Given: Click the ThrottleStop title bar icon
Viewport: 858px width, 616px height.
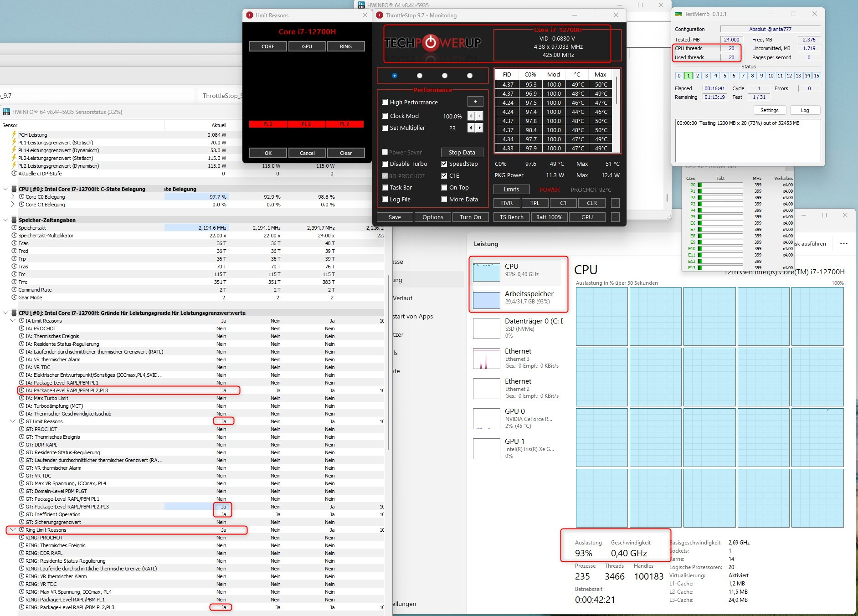Looking at the screenshot, I should pyautogui.click(x=380, y=15).
